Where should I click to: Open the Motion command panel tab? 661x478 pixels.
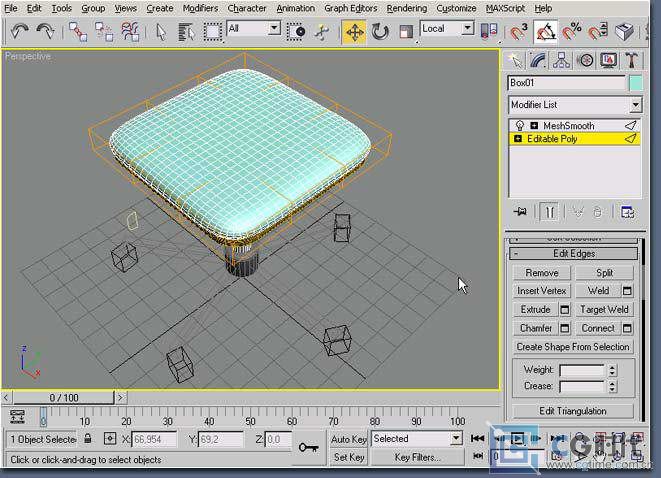585,61
